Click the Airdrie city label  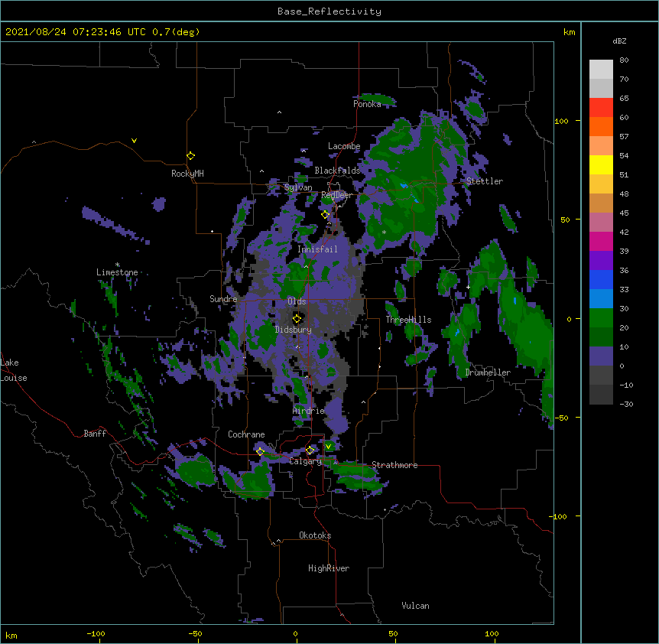pyautogui.click(x=308, y=411)
